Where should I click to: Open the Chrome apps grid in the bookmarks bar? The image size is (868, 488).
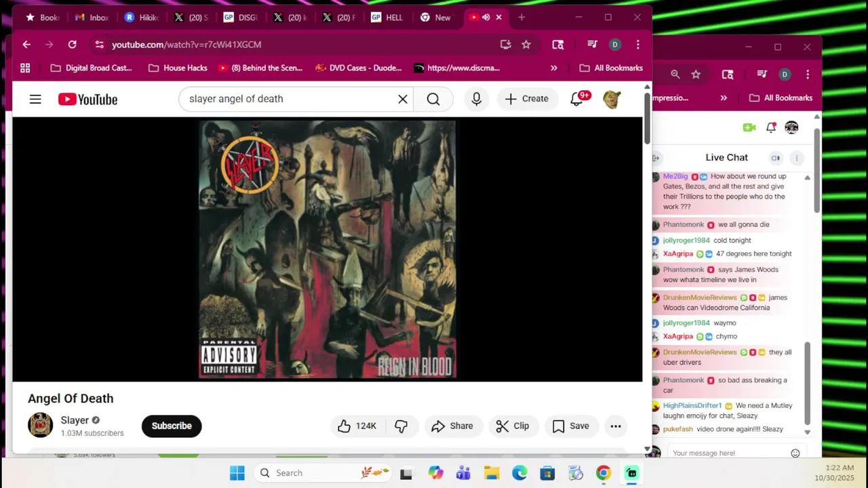(x=25, y=68)
